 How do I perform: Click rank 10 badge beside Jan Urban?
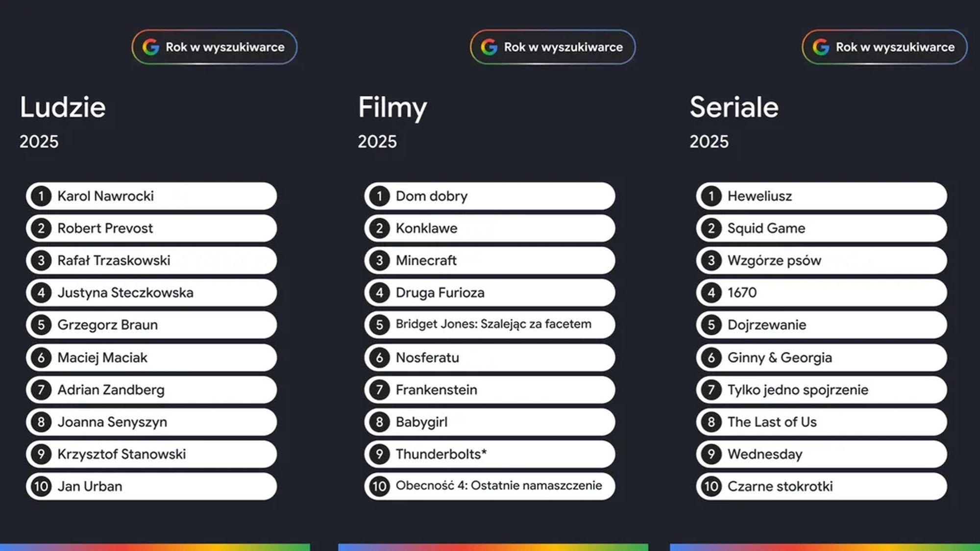click(41, 486)
